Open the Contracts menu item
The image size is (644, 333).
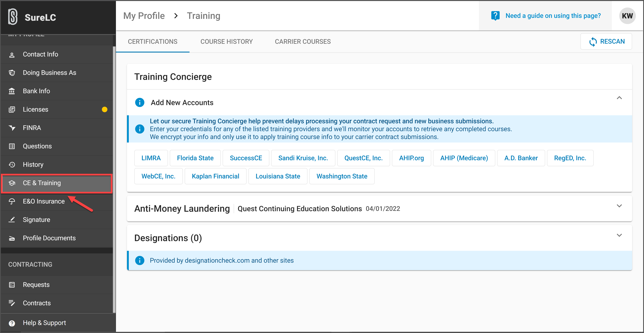(x=57, y=303)
